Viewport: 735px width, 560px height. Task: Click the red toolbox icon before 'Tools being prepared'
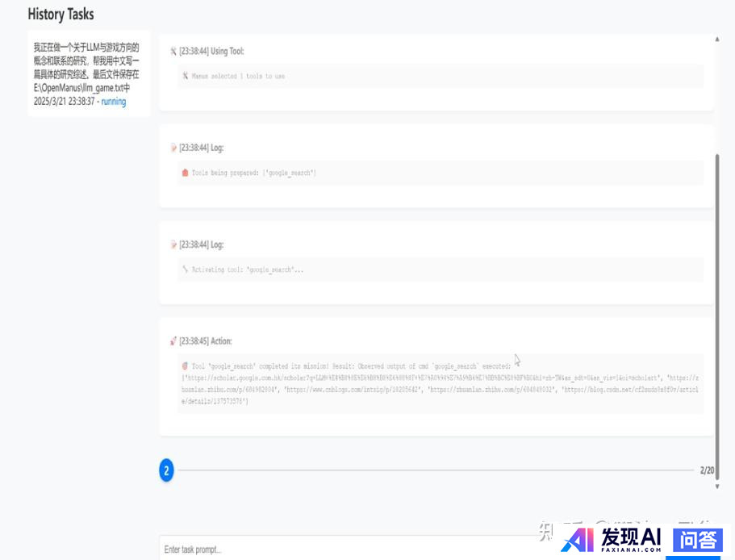[185, 173]
